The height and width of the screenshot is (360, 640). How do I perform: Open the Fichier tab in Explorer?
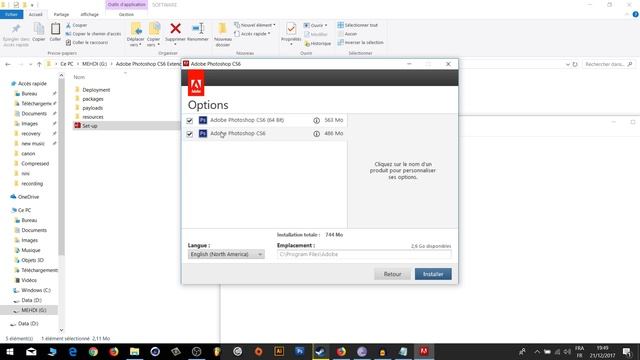(x=11, y=14)
